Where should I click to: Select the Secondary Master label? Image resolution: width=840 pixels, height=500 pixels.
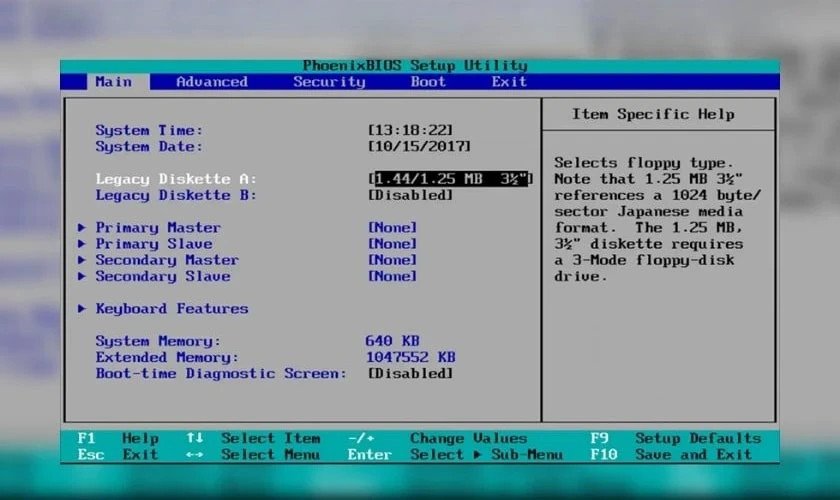(167, 260)
